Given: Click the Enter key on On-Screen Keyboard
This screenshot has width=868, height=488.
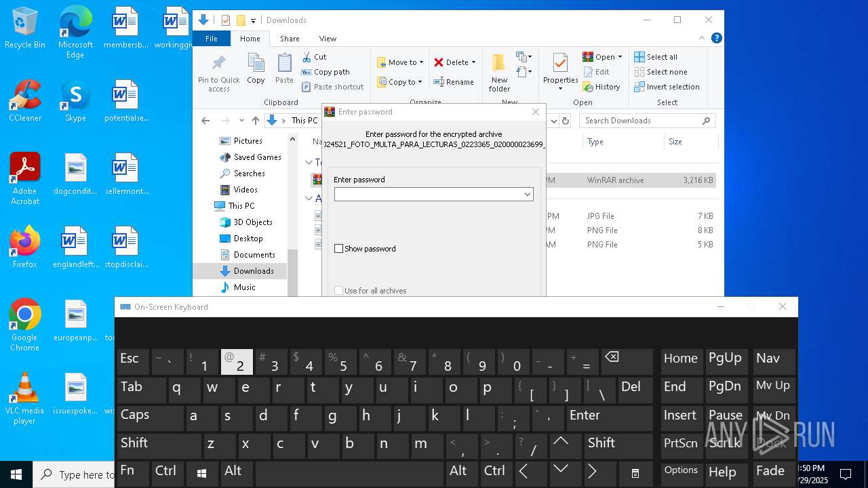Looking at the screenshot, I should (609, 418).
